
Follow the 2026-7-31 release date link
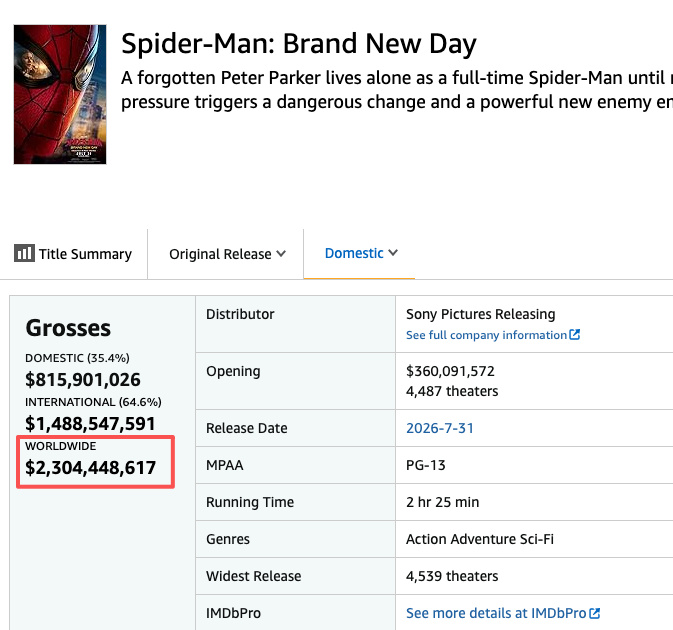(440, 428)
